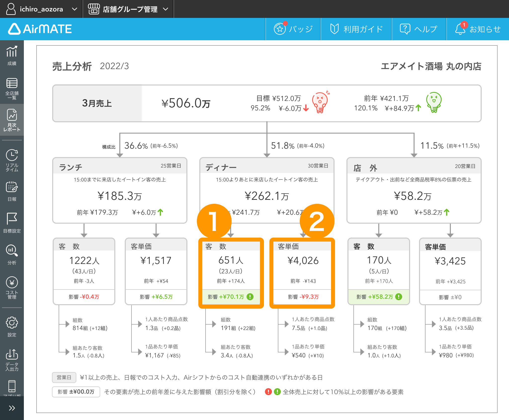Screen dimensions: 509x420
Task: Open the 利用ガイド guide
Action: coord(356,29)
